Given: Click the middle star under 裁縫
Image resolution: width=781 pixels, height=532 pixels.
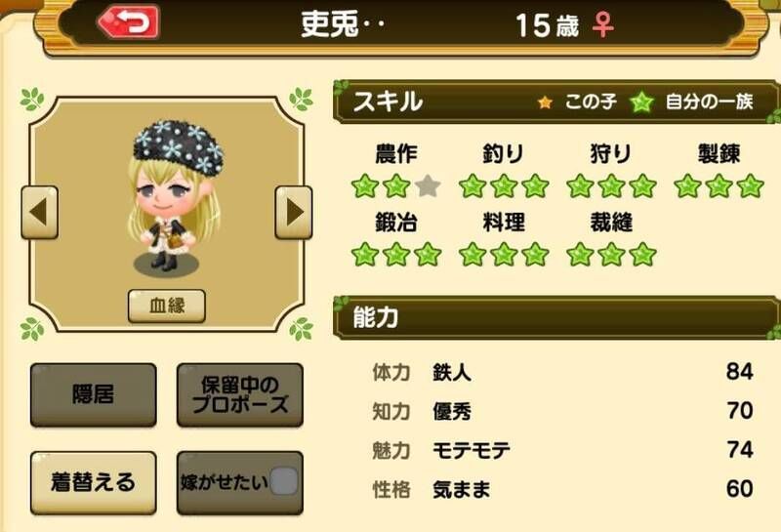Looking at the screenshot, I should tap(612, 255).
